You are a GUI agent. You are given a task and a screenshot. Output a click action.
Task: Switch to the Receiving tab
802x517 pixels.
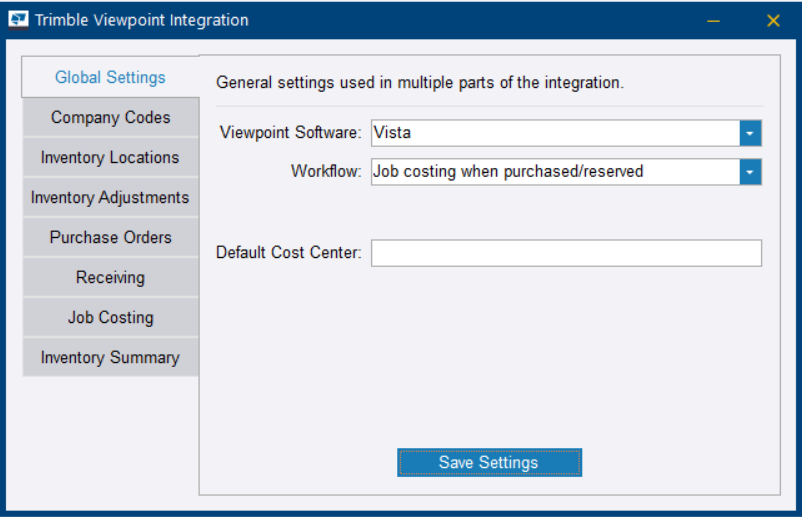click(110, 277)
